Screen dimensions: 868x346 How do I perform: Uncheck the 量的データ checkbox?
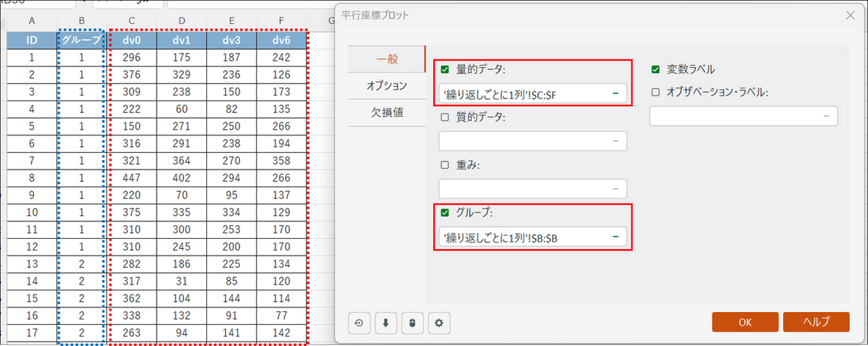tap(445, 70)
